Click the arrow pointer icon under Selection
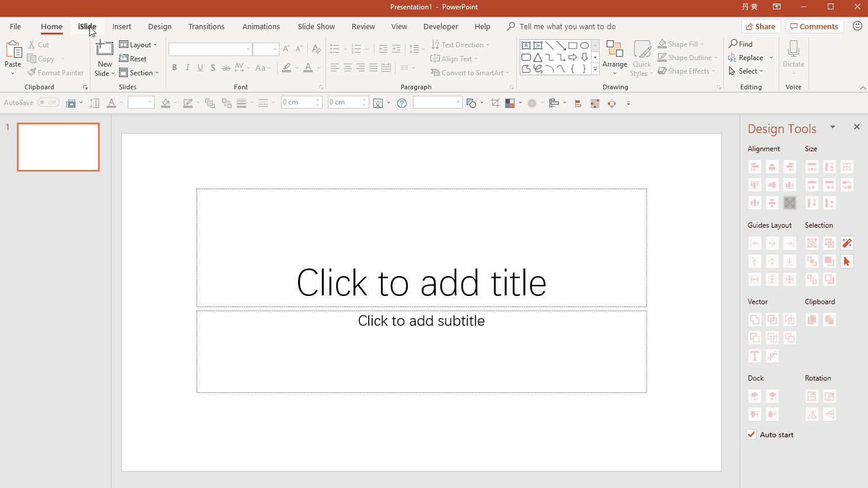The image size is (868, 488). 846,261
